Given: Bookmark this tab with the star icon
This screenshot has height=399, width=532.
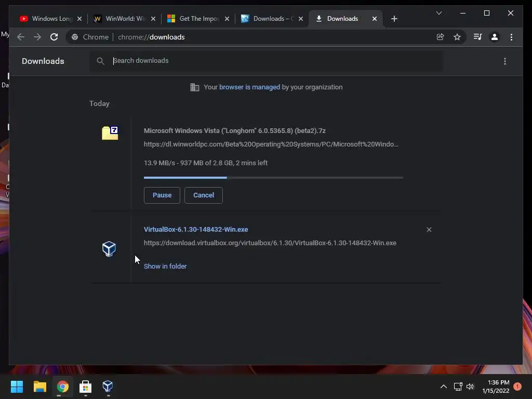Looking at the screenshot, I should 457,37.
